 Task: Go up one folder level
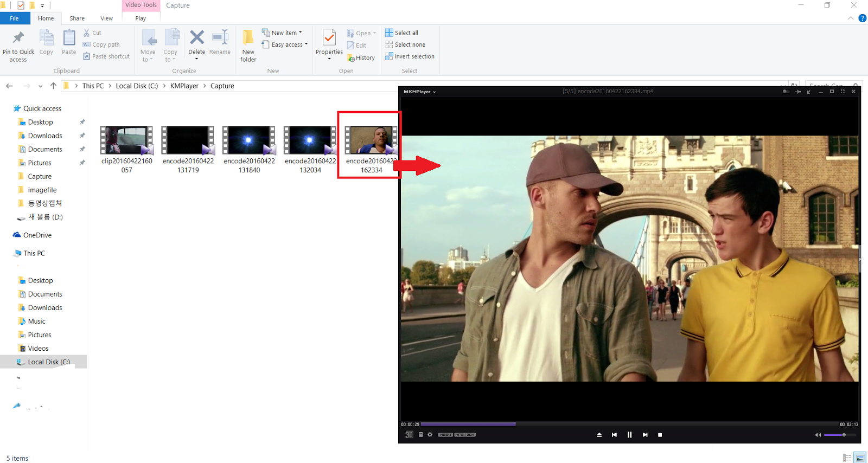click(x=53, y=86)
